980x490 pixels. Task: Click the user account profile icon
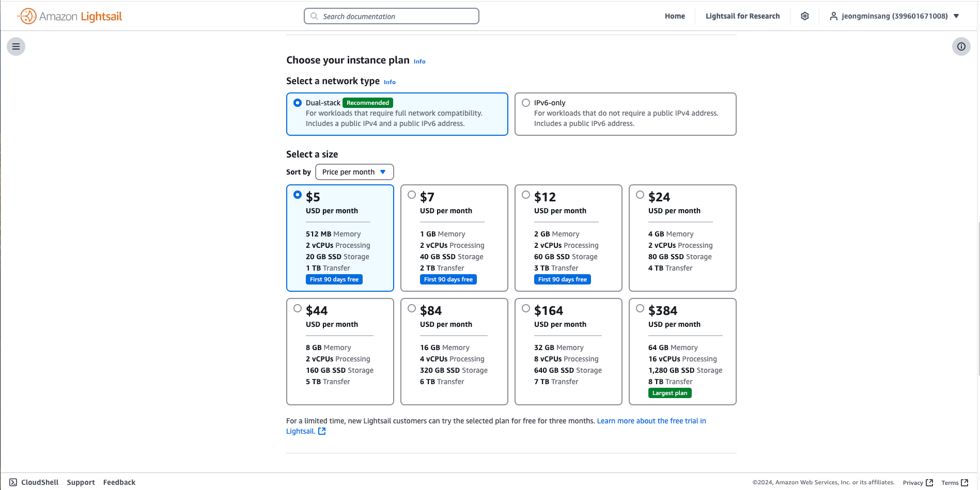(x=833, y=16)
